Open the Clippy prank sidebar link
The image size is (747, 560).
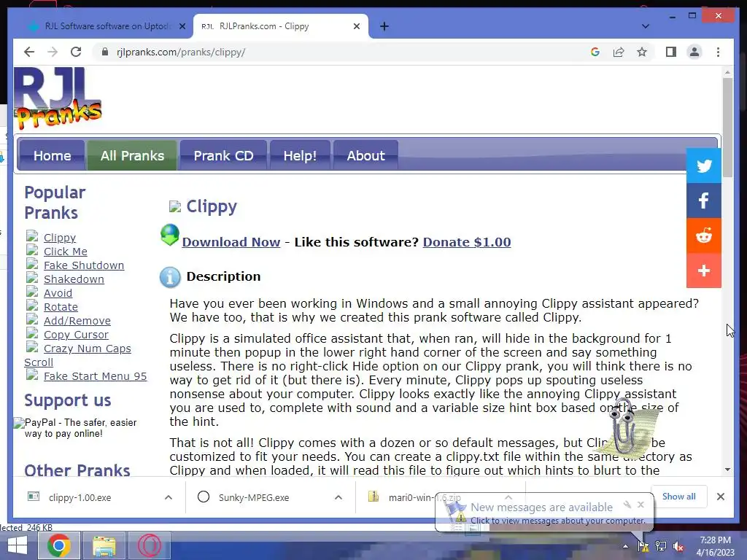point(60,238)
